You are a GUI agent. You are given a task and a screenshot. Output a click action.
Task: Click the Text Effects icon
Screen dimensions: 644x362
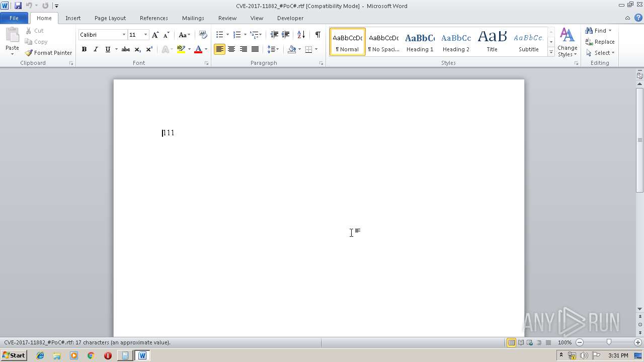coord(165,49)
